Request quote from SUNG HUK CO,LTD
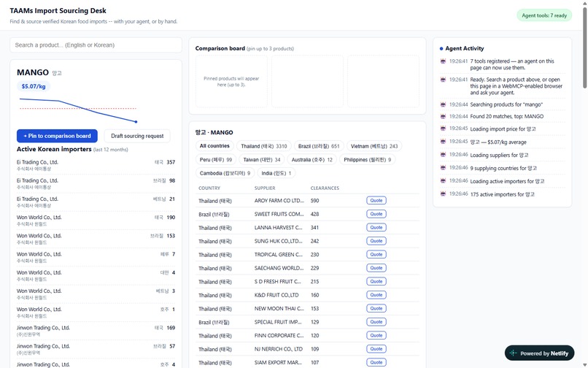 (x=376, y=241)
